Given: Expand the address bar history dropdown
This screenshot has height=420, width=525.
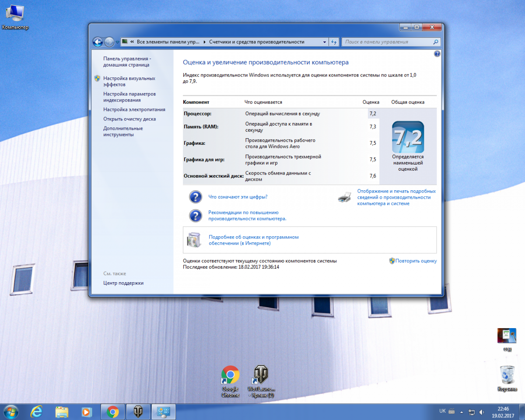Looking at the screenshot, I should [324, 42].
